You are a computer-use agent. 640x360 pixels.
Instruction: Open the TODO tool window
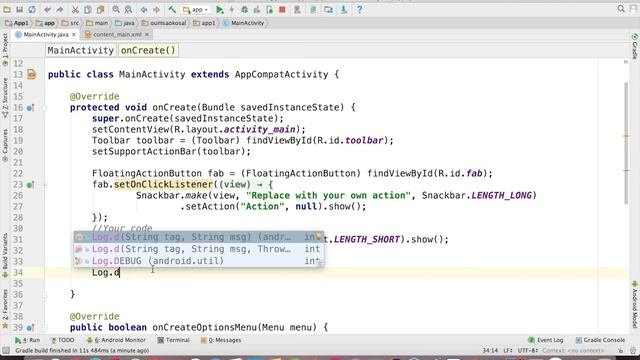point(62,340)
